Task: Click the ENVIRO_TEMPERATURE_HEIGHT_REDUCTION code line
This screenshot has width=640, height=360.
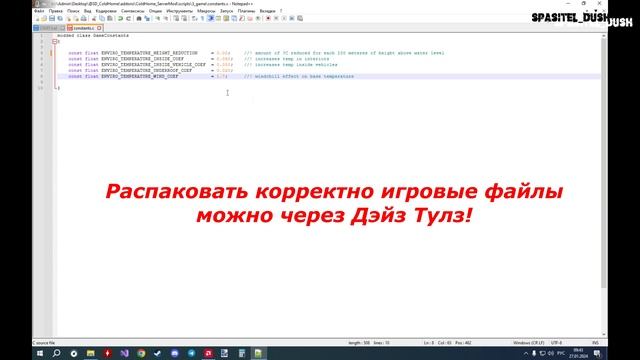Action: coord(256,53)
